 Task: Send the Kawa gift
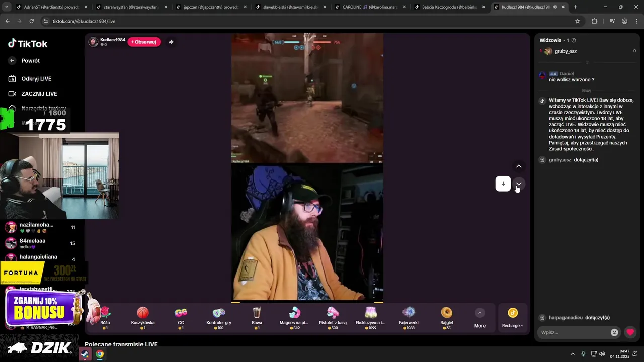[257, 318]
